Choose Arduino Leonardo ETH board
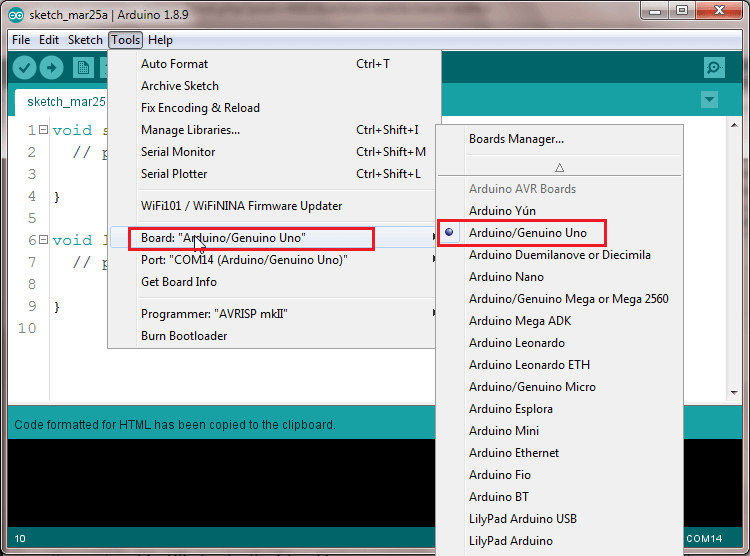This screenshot has width=750, height=556. point(560,365)
